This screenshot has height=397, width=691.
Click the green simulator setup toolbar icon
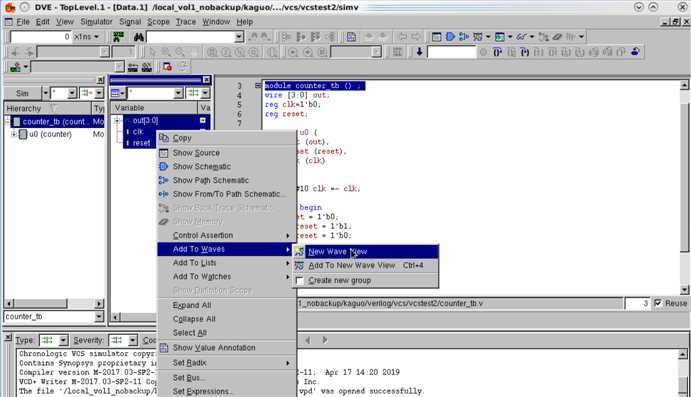pos(118,37)
